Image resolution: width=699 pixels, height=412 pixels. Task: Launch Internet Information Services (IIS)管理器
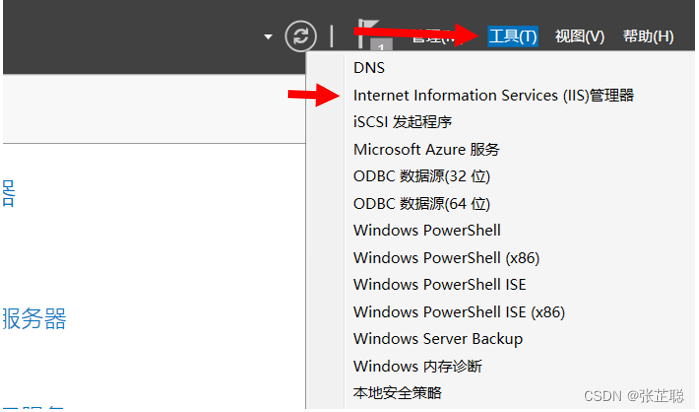click(x=493, y=96)
